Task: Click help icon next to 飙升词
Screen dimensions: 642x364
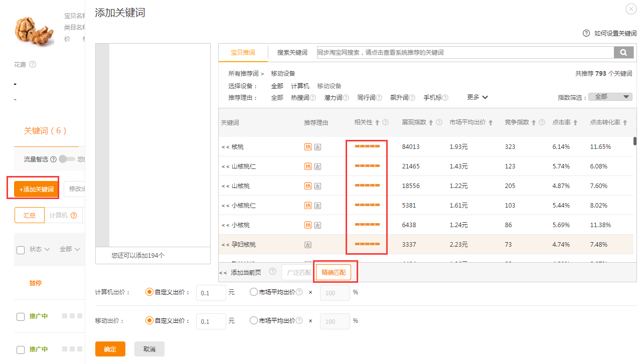Action: tap(412, 98)
